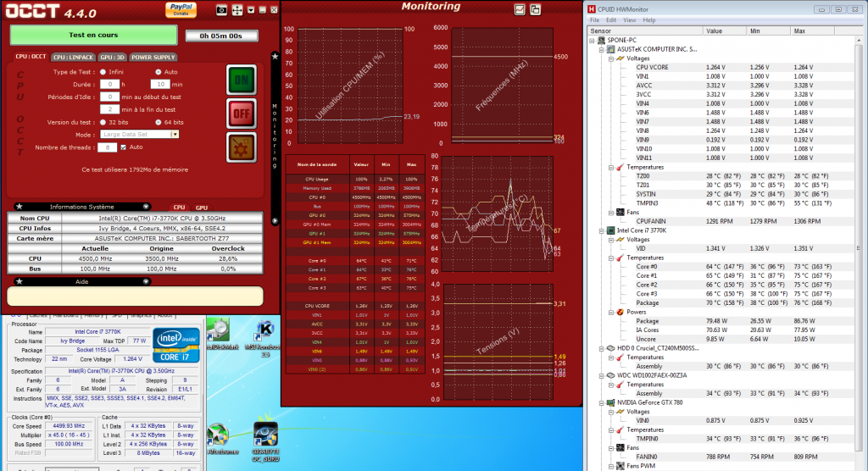Collapse the Powers node in HWMonitor
Viewport: 868px width, 471px height.
click(610, 312)
